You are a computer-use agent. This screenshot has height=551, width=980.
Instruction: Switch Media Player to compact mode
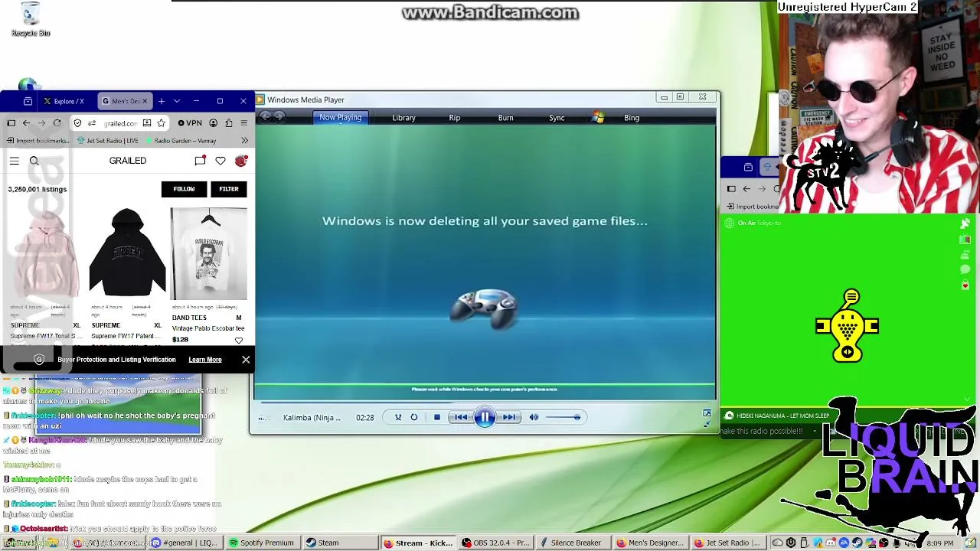point(707,423)
